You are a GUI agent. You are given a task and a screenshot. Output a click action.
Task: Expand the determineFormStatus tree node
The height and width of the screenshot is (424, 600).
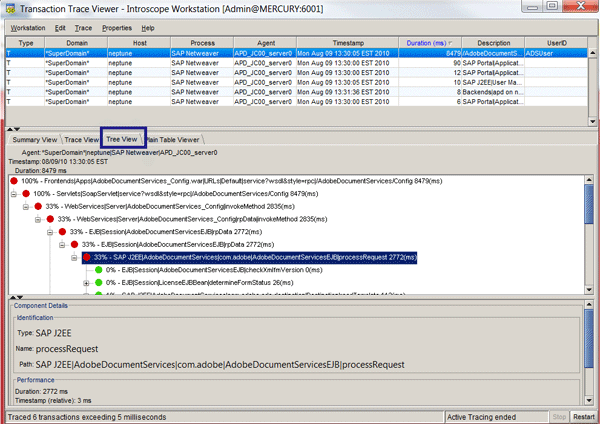[87, 283]
